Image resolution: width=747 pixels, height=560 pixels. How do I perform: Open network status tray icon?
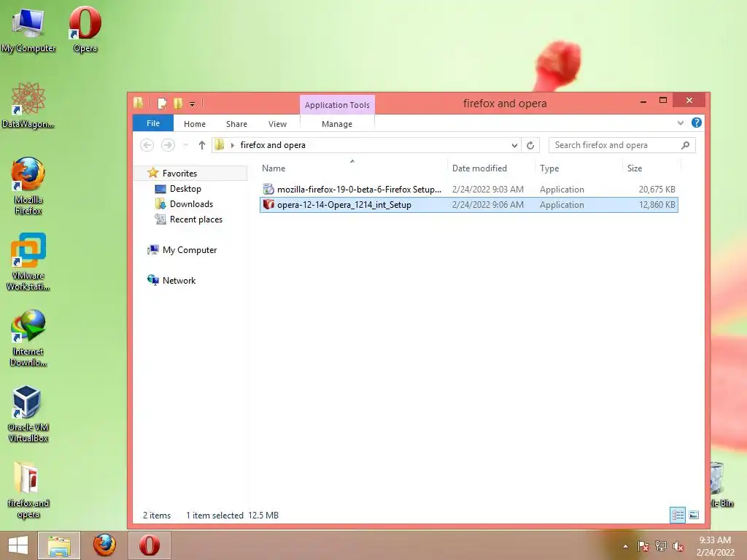point(661,546)
